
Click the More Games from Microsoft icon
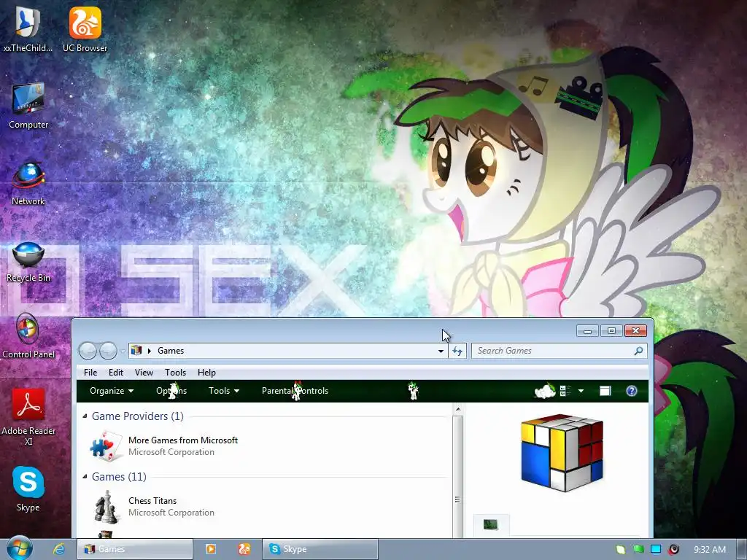[x=105, y=446]
